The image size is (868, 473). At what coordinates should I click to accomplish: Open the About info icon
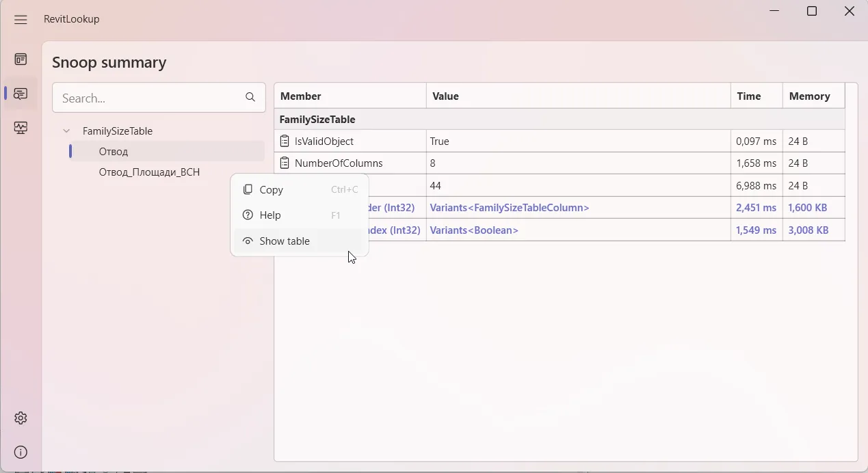pyautogui.click(x=21, y=452)
